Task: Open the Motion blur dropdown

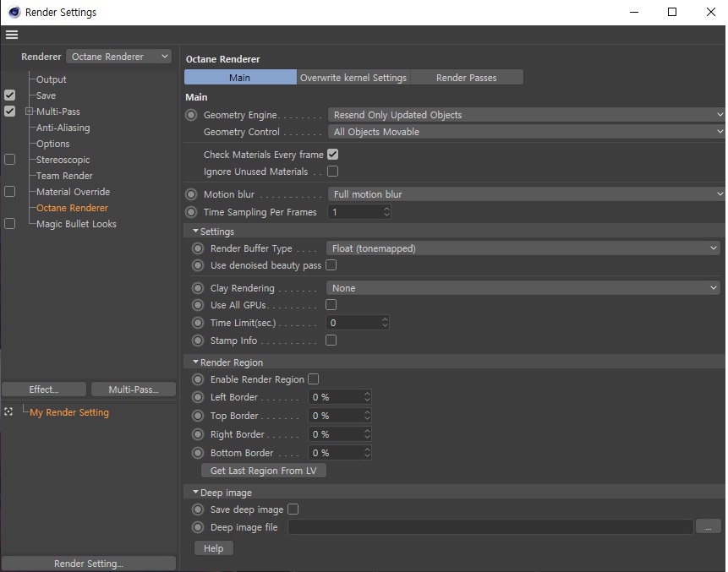Action: tap(527, 194)
